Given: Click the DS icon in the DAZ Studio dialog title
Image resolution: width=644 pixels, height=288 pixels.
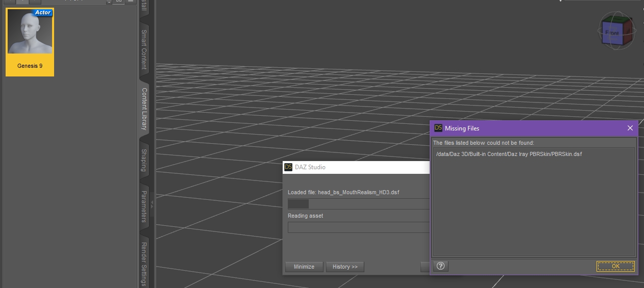Looking at the screenshot, I should click(288, 167).
